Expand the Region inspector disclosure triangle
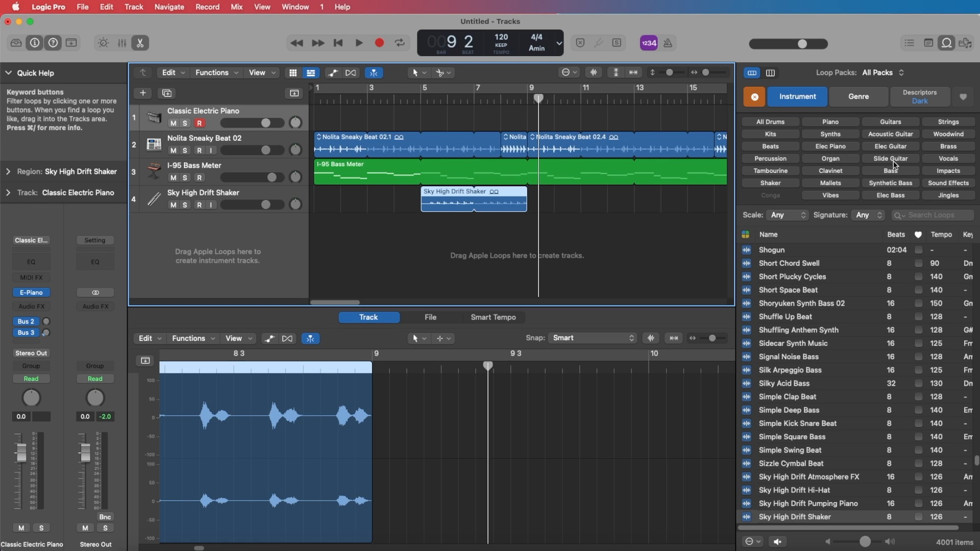The height and width of the screenshot is (551, 980). [x=8, y=172]
